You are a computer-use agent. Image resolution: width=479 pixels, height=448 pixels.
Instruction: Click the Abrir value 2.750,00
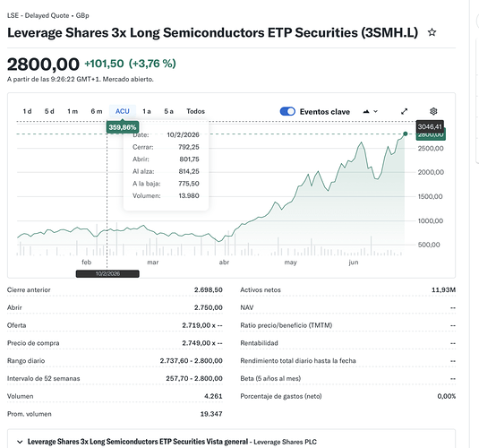(x=209, y=307)
